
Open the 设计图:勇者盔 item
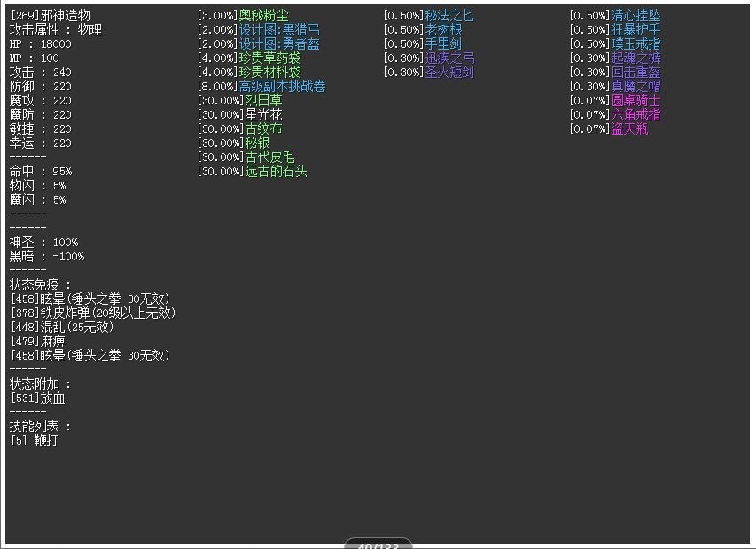(279, 43)
